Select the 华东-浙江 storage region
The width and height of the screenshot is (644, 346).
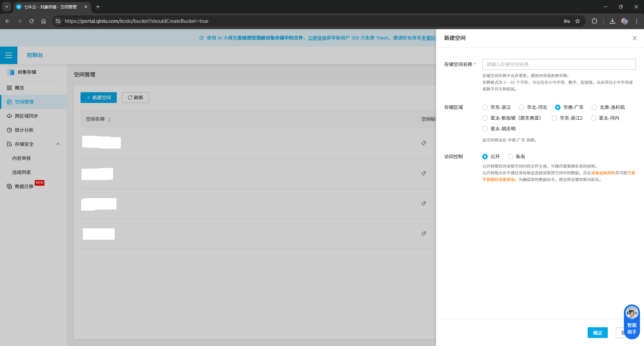(x=485, y=107)
